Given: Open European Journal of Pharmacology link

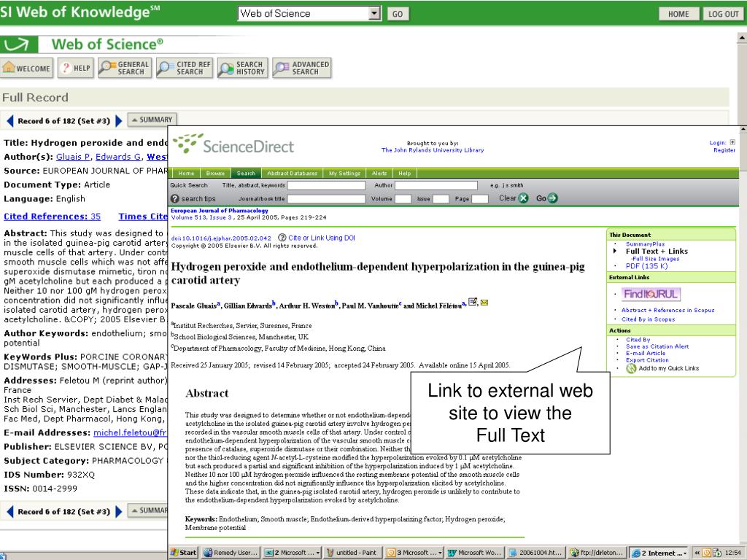Looking at the screenshot, I should tap(219, 211).
